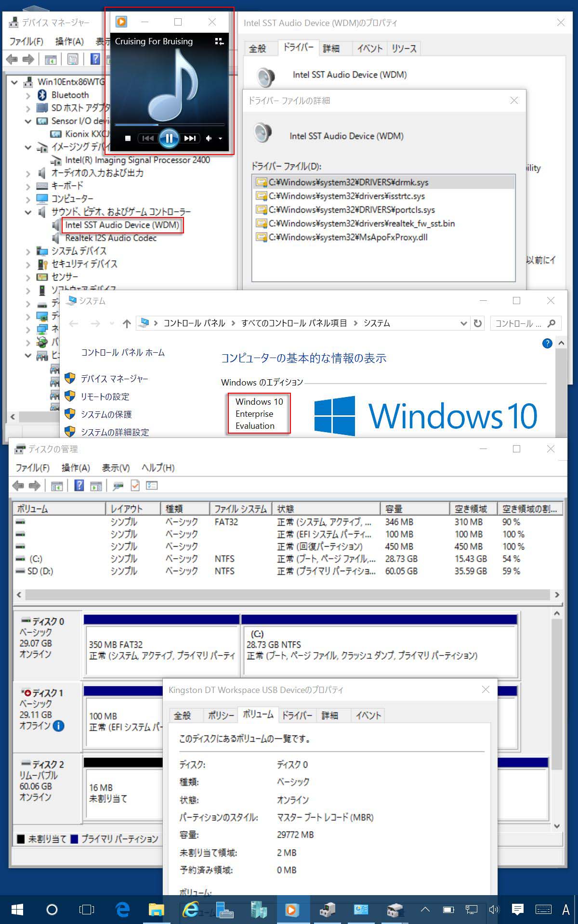578x924 pixels.
Task: Switch media player to library view
Action: (219, 42)
